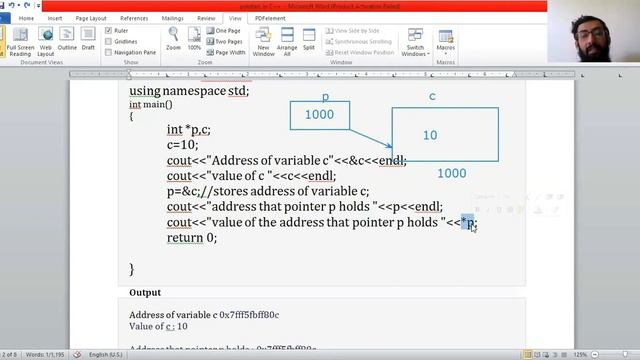The width and height of the screenshot is (640, 360).
Task: Switch to Draft view
Action: 88,39
